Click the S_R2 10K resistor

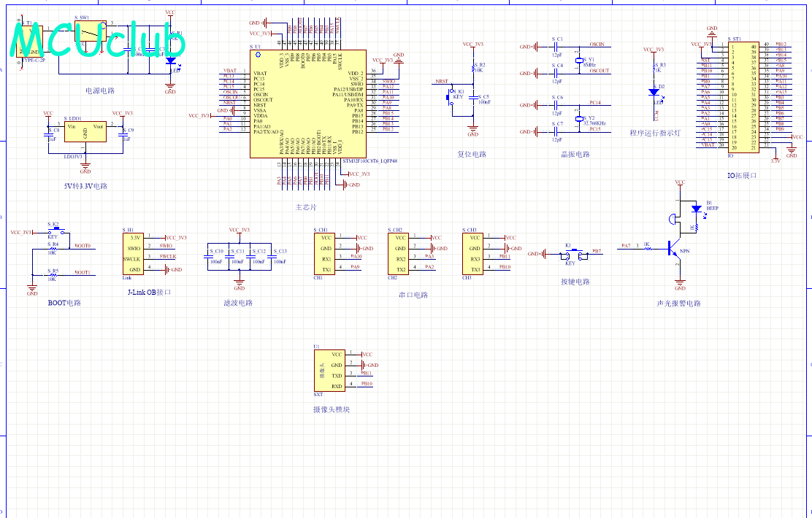click(473, 69)
